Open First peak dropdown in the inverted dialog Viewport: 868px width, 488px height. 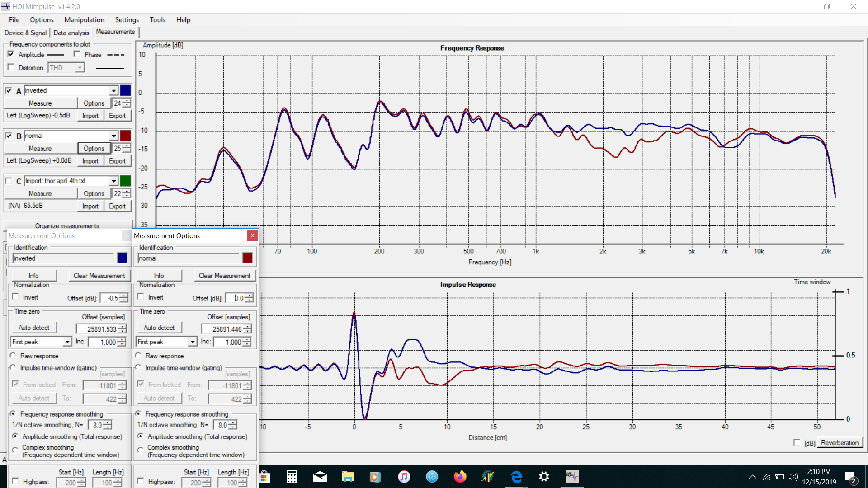click(67, 342)
